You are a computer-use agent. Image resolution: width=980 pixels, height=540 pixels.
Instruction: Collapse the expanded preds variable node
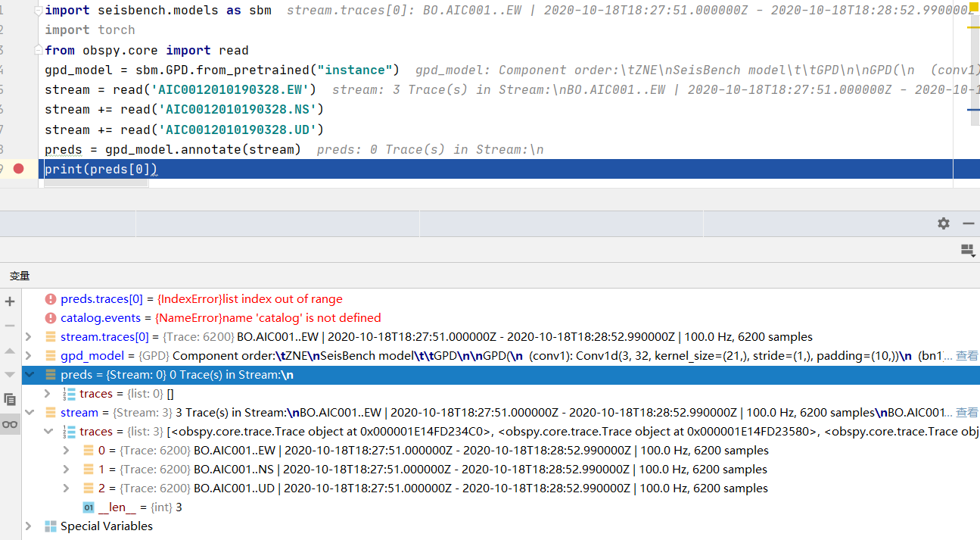pos(29,374)
